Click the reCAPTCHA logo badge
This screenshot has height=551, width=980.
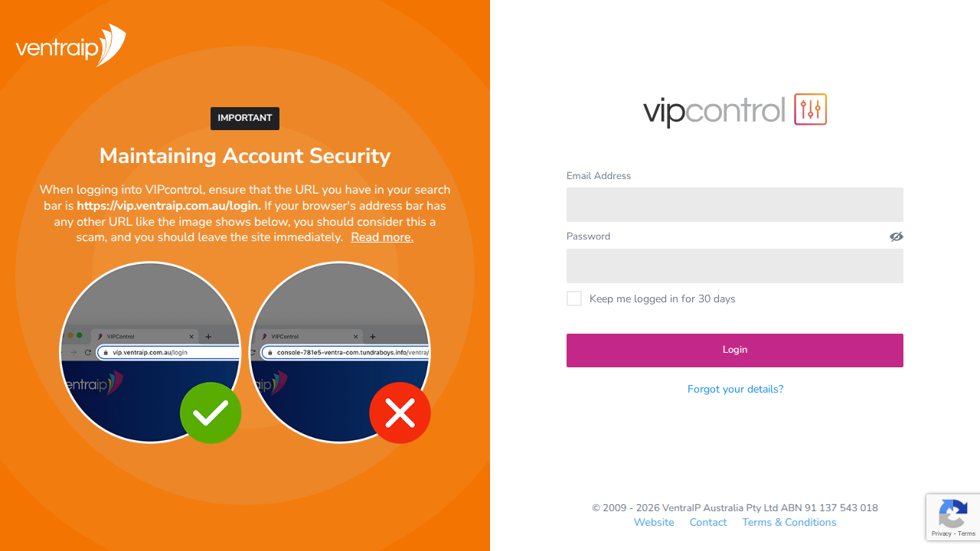pyautogui.click(x=952, y=514)
